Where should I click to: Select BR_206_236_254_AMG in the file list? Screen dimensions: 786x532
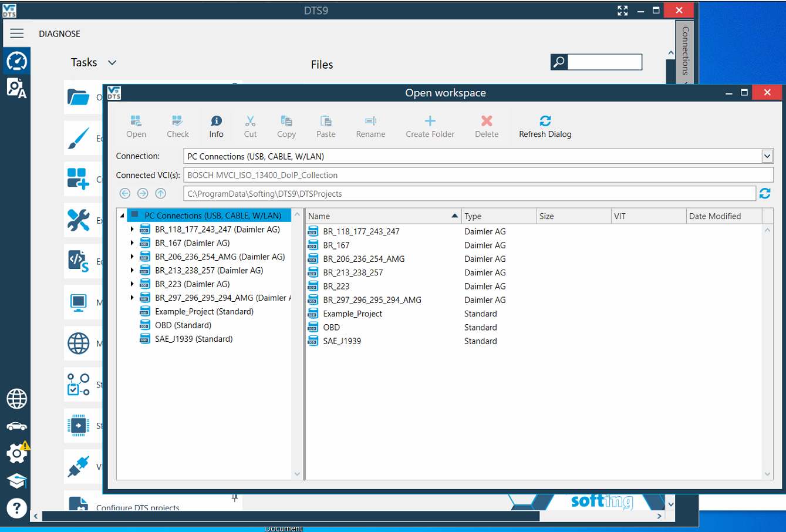363,259
